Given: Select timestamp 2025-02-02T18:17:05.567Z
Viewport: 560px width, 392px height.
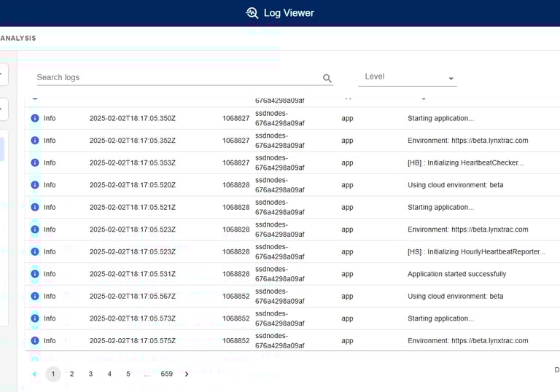Looking at the screenshot, I should click(133, 296).
